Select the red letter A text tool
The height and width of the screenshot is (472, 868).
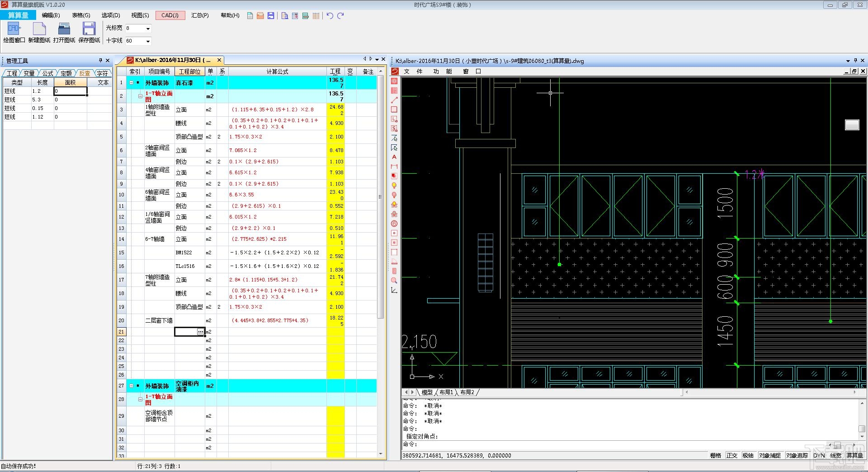pos(394,157)
